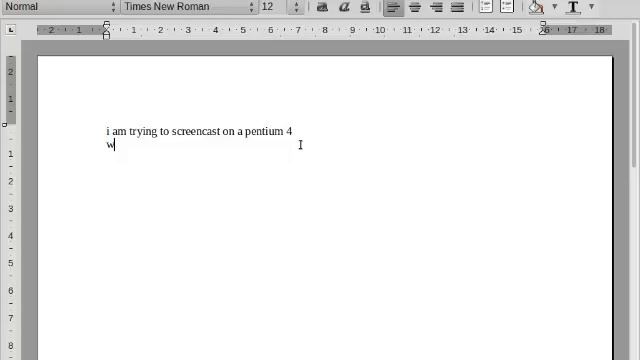Apply the font color T button

573,7
